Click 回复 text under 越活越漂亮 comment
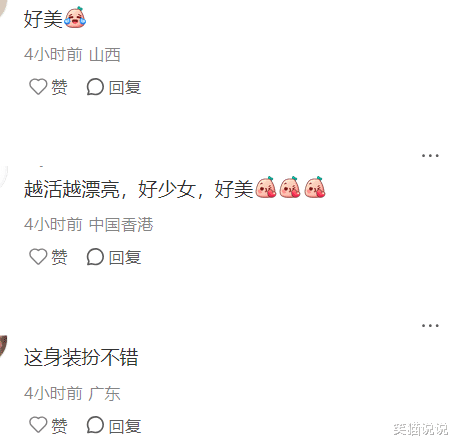Image resolution: width=456 pixels, height=445 pixels. [125, 258]
